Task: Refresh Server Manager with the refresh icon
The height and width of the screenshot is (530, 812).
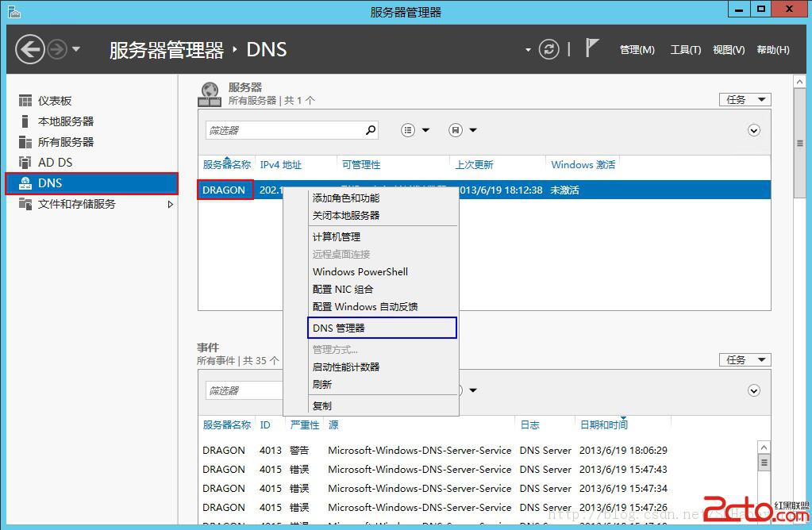Action: (x=549, y=50)
